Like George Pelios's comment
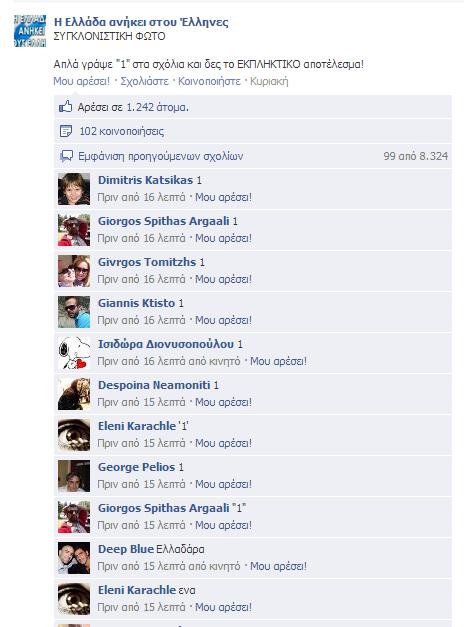464x627 pixels. click(223, 484)
